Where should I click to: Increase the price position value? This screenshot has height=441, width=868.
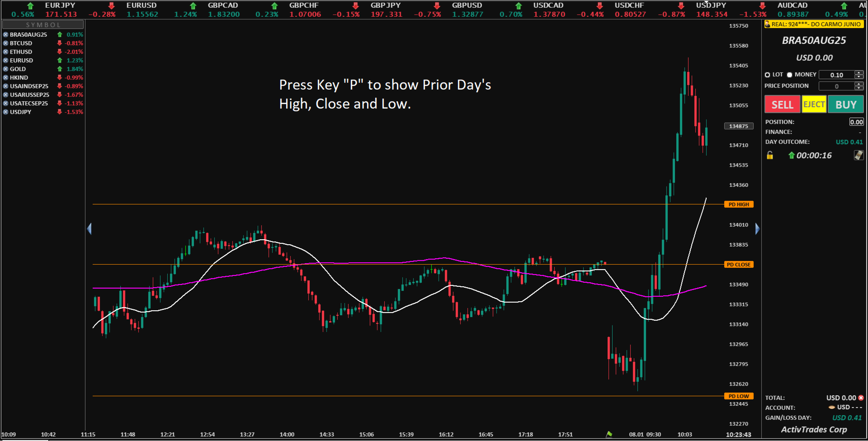[859, 84]
